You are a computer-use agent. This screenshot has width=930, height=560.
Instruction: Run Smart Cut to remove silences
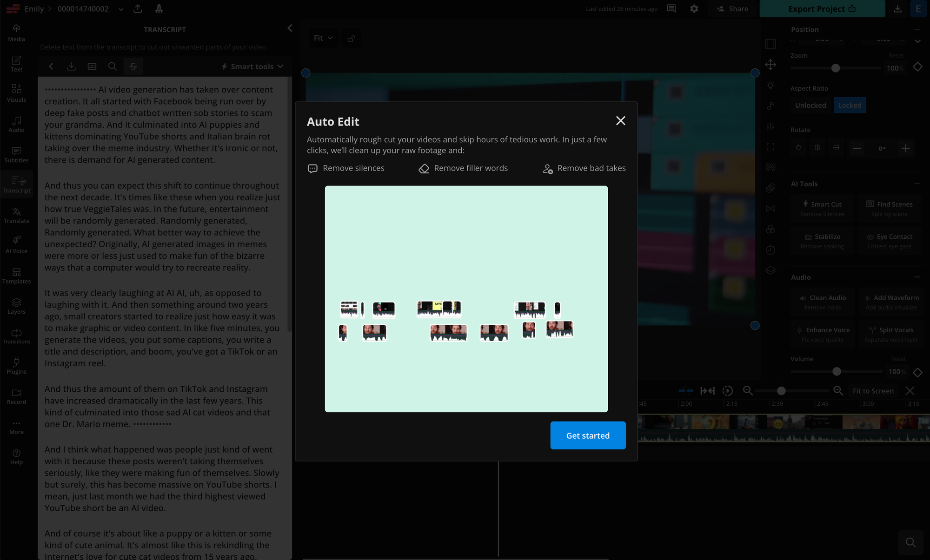(x=822, y=208)
